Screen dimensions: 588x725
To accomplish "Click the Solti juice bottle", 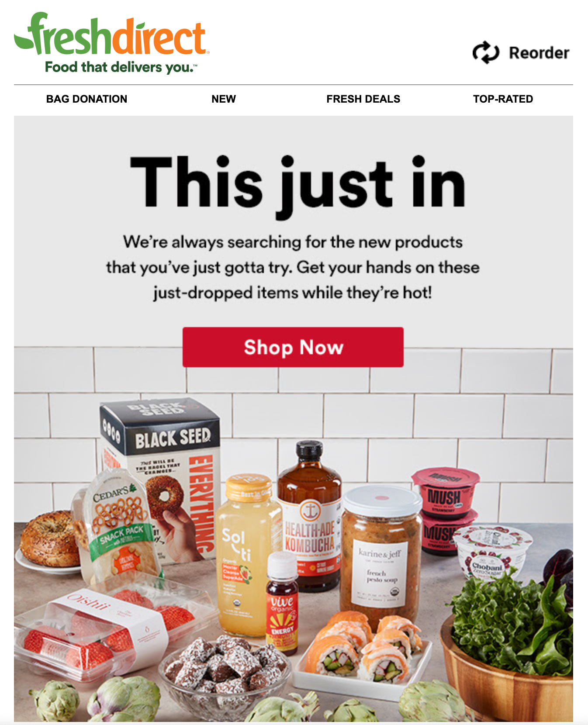I will tap(248, 555).
